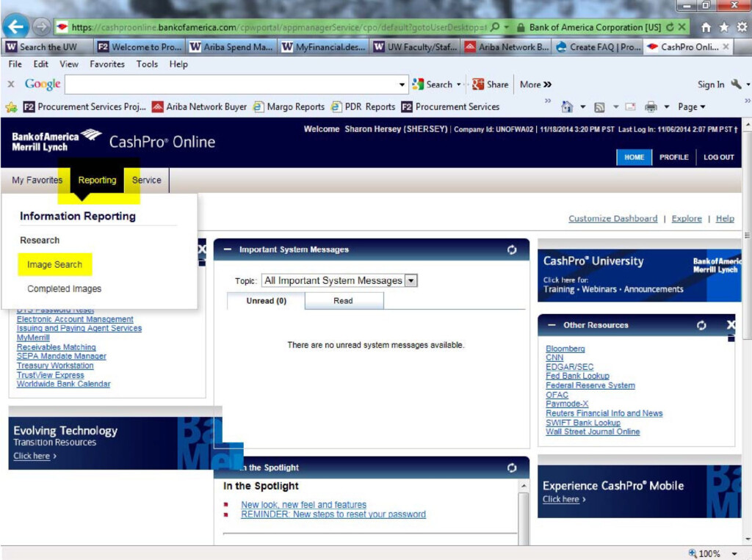Refresh the Other Resources panel
The image size is (752, 560).
701,326
